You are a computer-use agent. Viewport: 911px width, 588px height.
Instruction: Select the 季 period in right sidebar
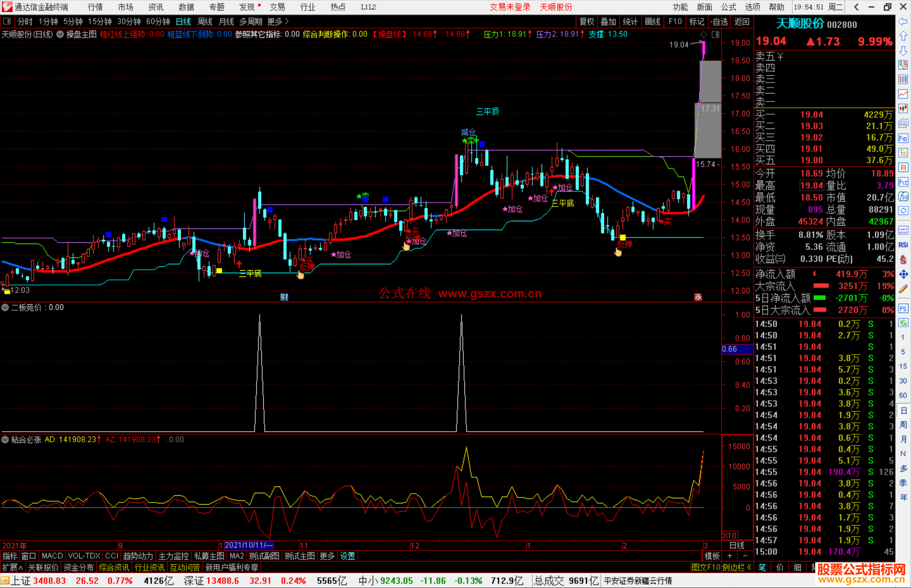click(903, 483)
